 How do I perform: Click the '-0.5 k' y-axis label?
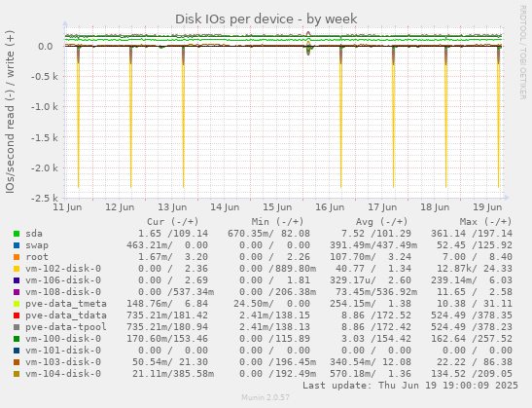point(45,76)
